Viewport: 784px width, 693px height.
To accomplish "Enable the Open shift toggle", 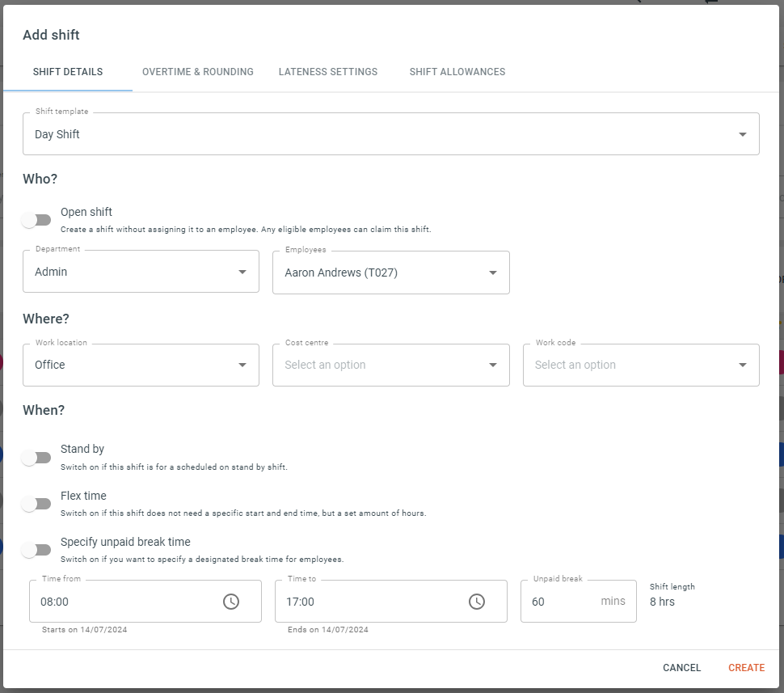I will 36,220.
